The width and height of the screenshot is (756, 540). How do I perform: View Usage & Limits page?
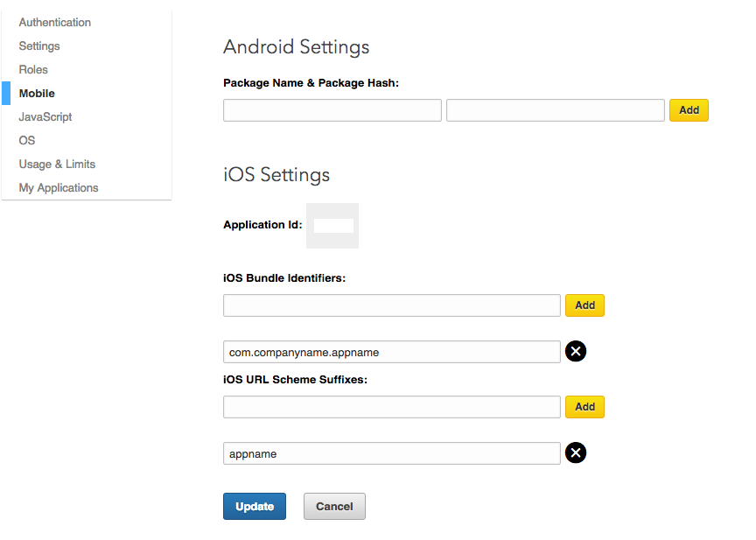[x=57, y=164]
